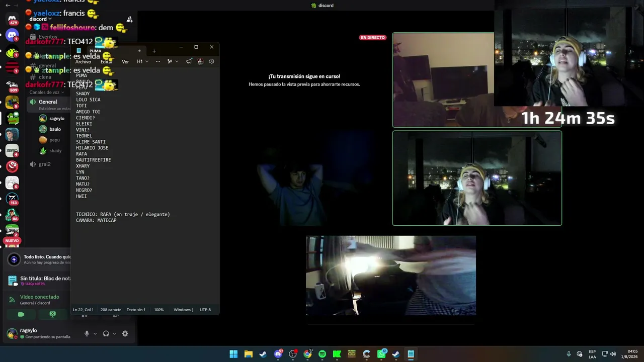The image size is (644, 362).
Task: Open the green frog server icon
Action: [x=12, y=118]
